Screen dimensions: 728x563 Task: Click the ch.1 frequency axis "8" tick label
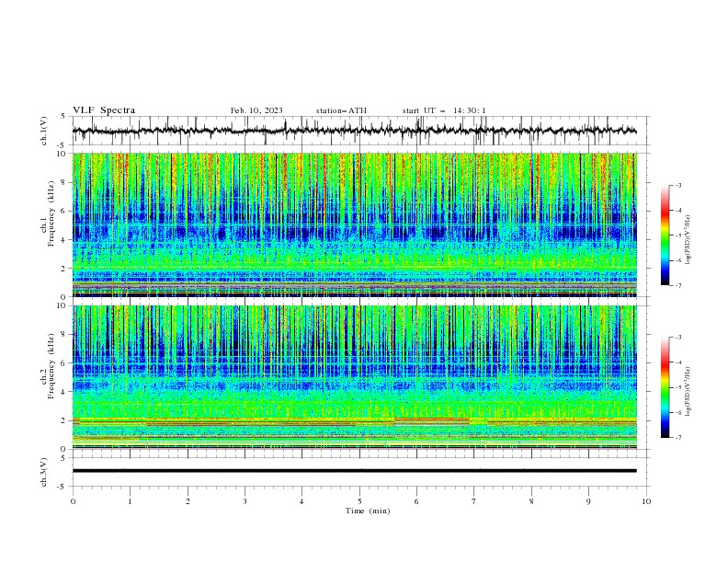tap(65, 182)
